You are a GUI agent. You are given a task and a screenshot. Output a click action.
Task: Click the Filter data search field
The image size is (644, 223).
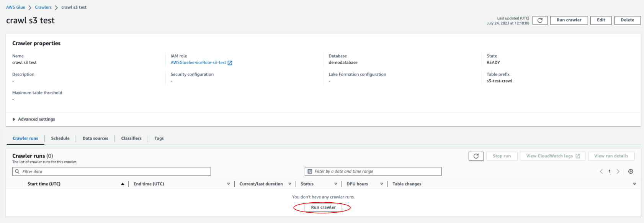click(x=115, y=171)
